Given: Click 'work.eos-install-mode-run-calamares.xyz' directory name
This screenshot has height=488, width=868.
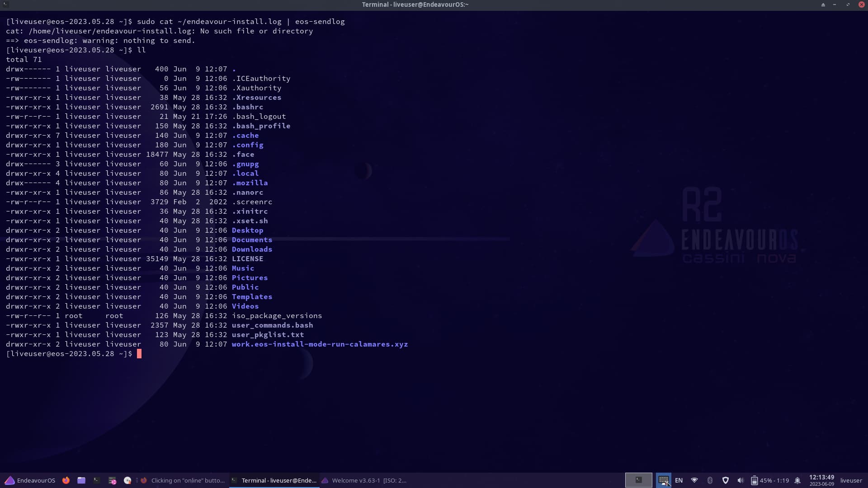Looking at the screenshot, I should 320,344.
